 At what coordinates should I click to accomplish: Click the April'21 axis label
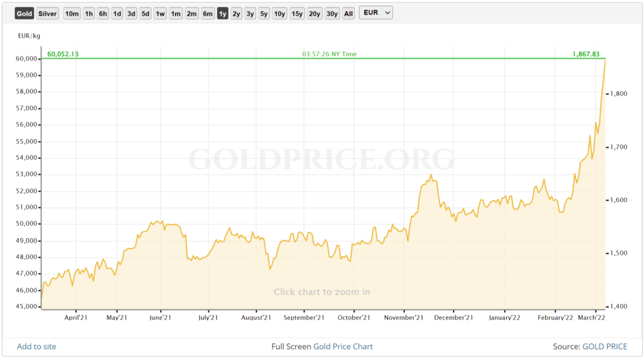[x=76, y=317]
